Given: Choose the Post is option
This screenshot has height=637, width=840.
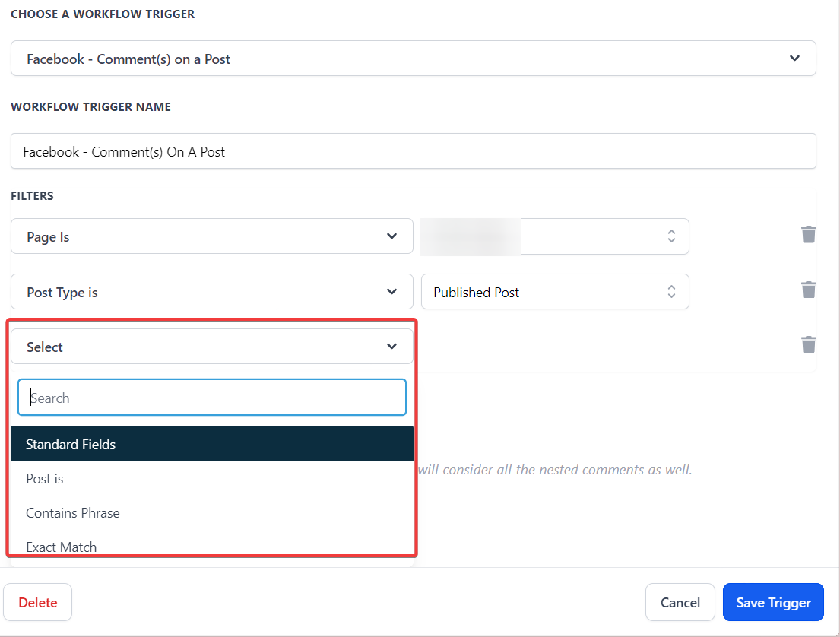Looking at the screenshot, I should pyautogui.click(x=45, y=479).
